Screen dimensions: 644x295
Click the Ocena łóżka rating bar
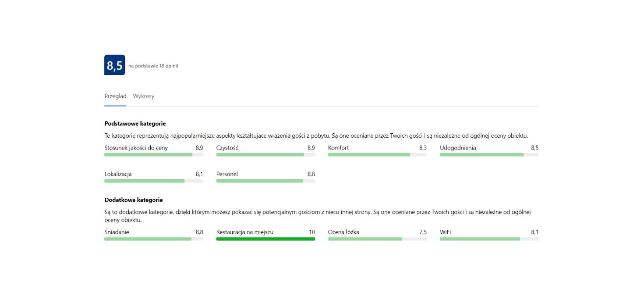(377, 239)
